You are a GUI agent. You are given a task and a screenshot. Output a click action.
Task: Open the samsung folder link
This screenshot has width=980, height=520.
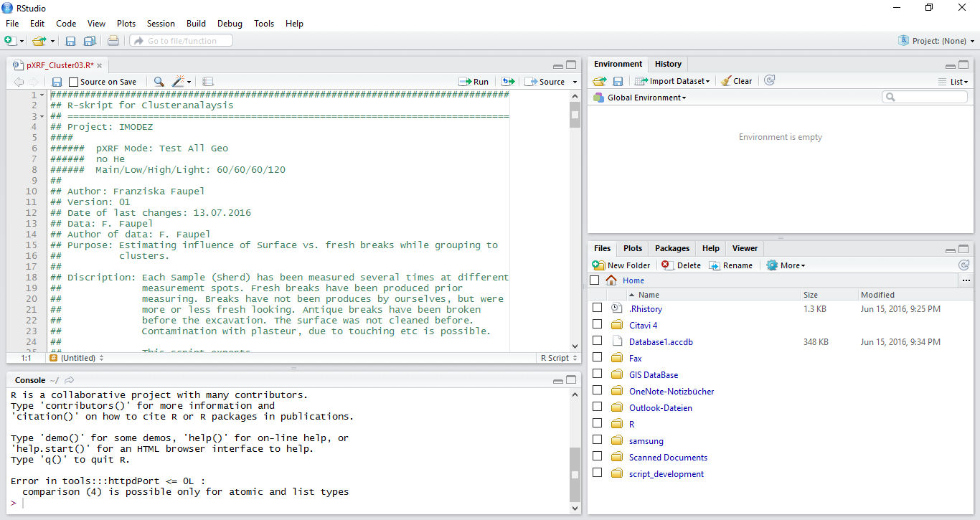646,441
